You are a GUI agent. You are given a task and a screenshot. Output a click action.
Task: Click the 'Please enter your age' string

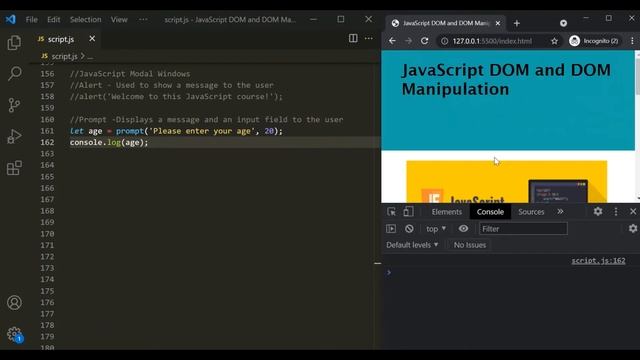[x=202, y=131]
